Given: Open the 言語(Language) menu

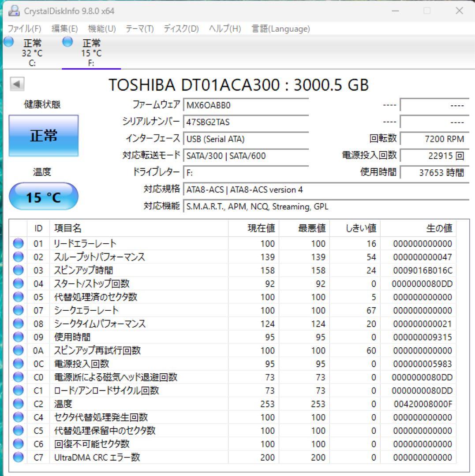Looking at the screenshot, I should pos(281,29).
